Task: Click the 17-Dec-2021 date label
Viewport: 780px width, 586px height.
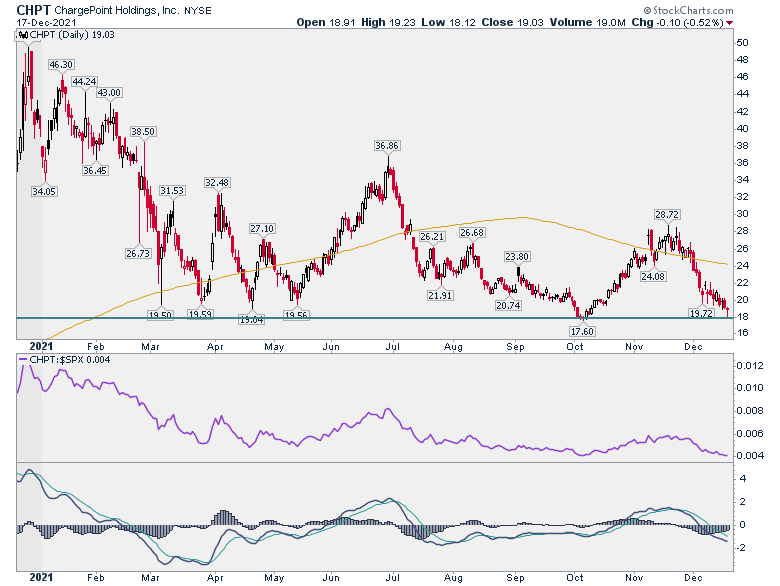Action: (x=46, y=23)
